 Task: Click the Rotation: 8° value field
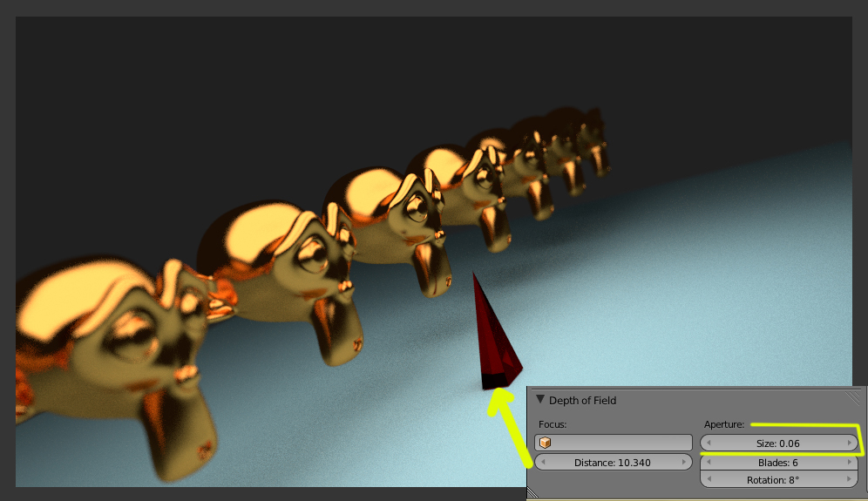click(x=779, y=479)
